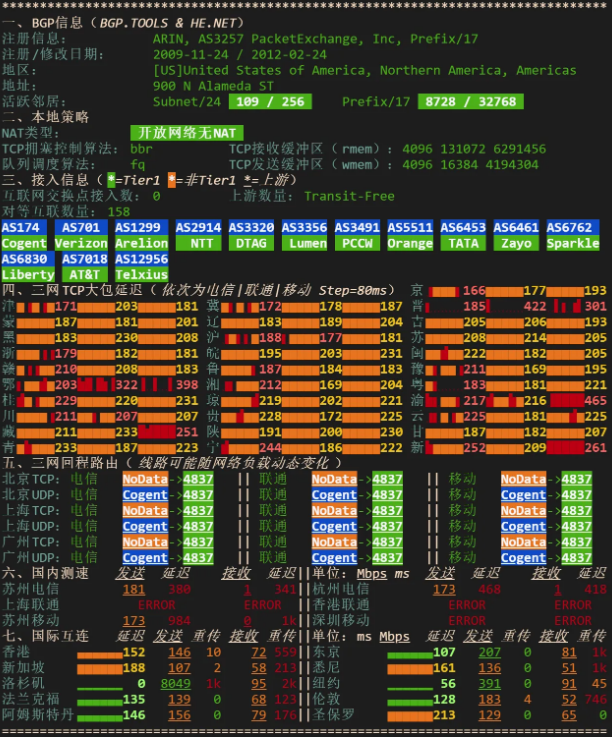The height and width of the screenshot is (737, 612).
Task: Click the Sparkle provider label
Action: [x=573, y=243]
